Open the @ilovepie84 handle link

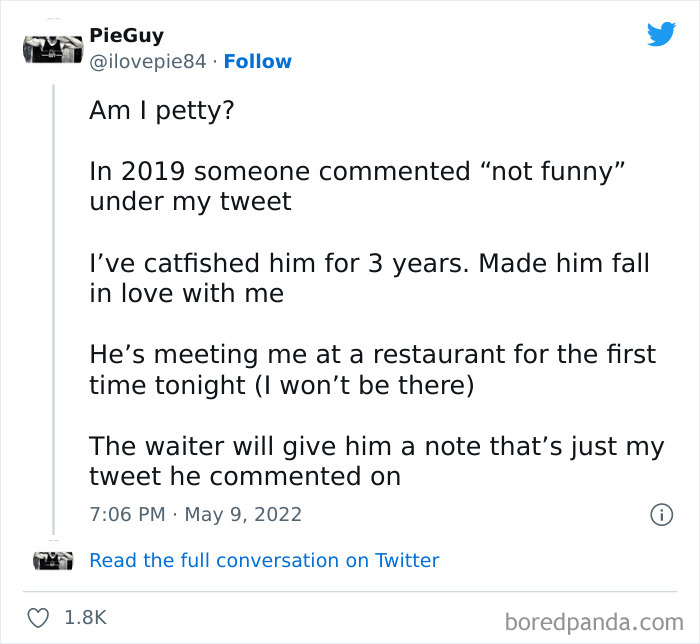[150, 62]
